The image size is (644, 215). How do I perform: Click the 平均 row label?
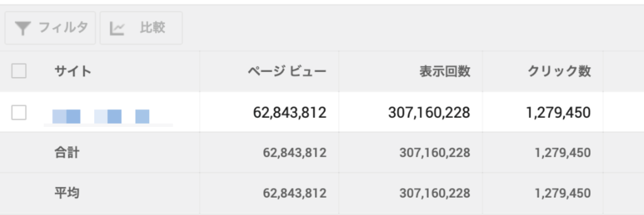point(67,193)
